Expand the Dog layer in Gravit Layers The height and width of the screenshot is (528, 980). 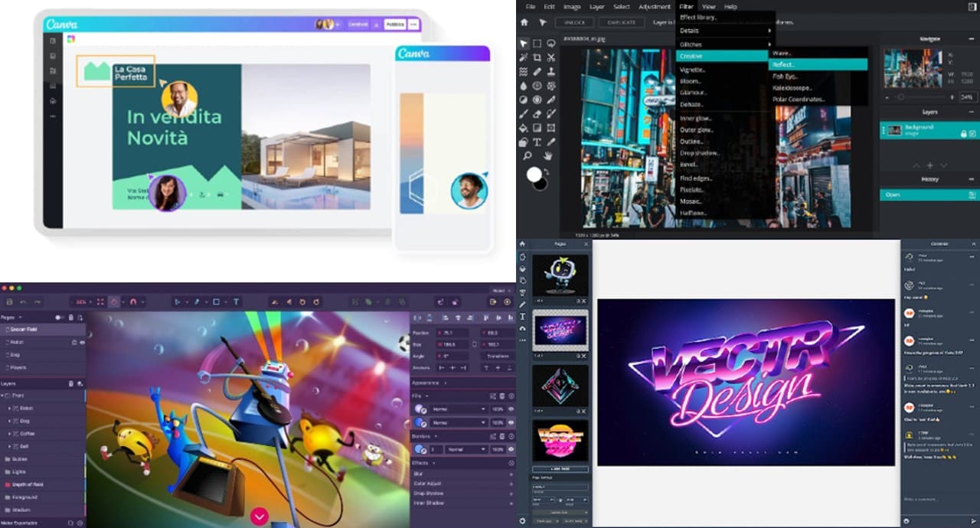[x=10, y=421]
